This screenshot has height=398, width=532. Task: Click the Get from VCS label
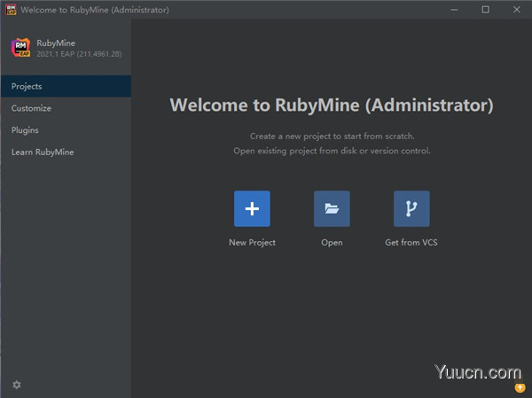pos(411,243)
